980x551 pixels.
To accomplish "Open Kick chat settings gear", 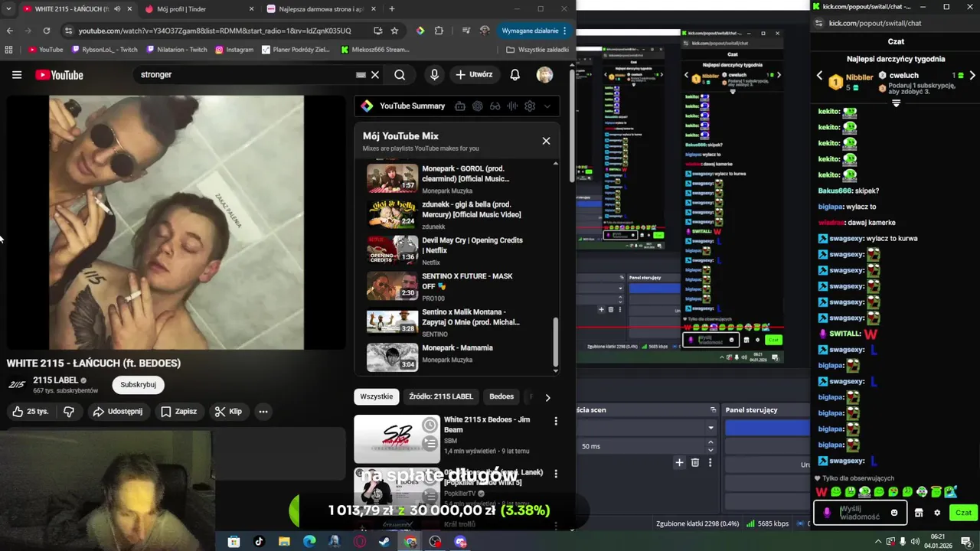I will click(937, 513).
